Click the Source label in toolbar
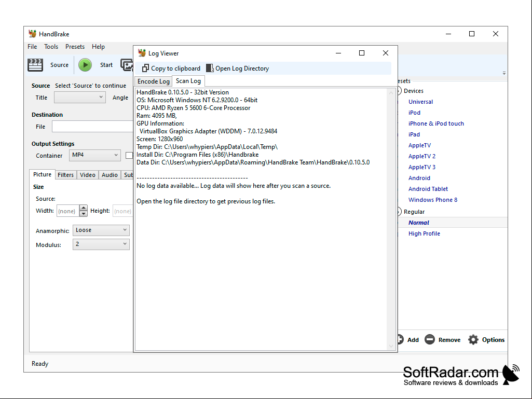This screenshot has height=399, width=532. [59, 65]
